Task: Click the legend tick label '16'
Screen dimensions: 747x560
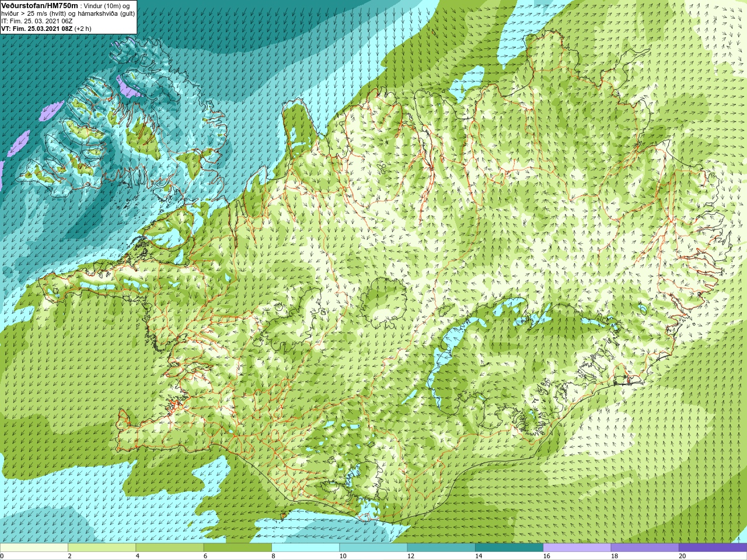Action: [546, 556]
